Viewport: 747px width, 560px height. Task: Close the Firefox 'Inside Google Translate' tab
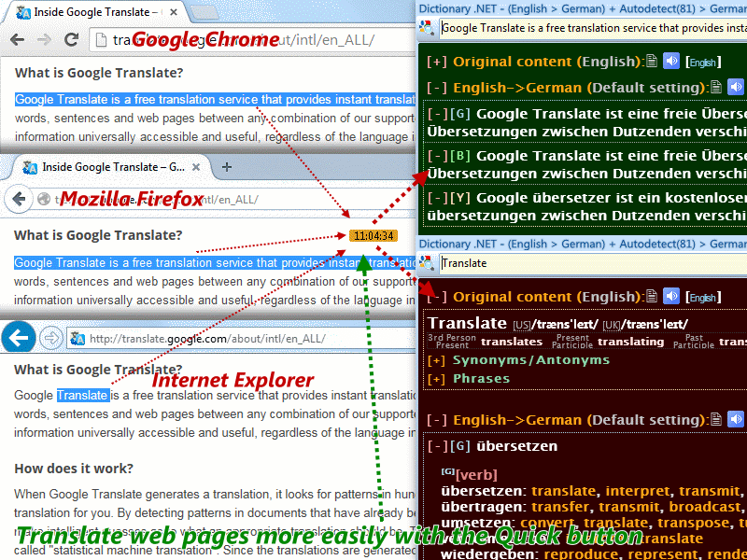point(196,167)
